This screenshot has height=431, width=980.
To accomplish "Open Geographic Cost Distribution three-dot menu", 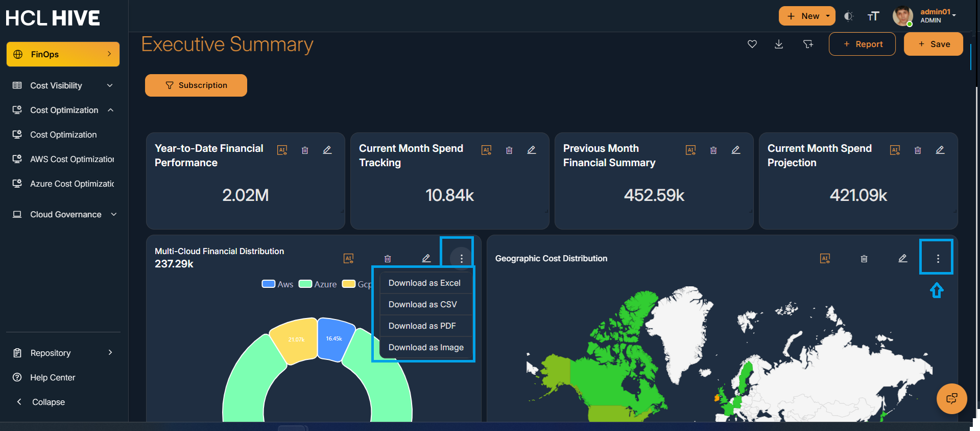I will pos(938,259).
